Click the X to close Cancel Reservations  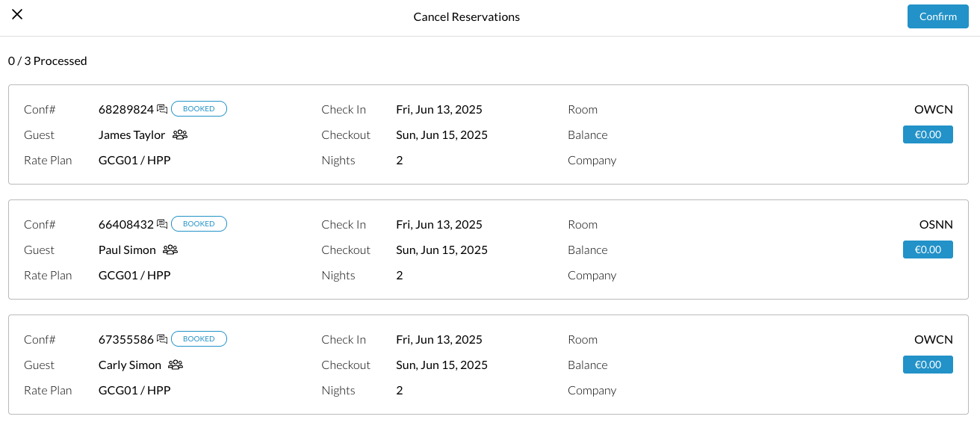click(16, 14)
